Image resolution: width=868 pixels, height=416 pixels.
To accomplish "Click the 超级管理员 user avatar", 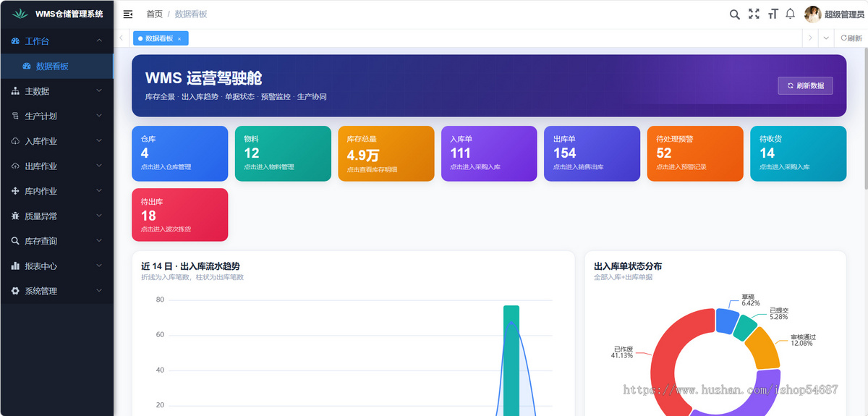I will pyautogui.click(x=812, y=14).
